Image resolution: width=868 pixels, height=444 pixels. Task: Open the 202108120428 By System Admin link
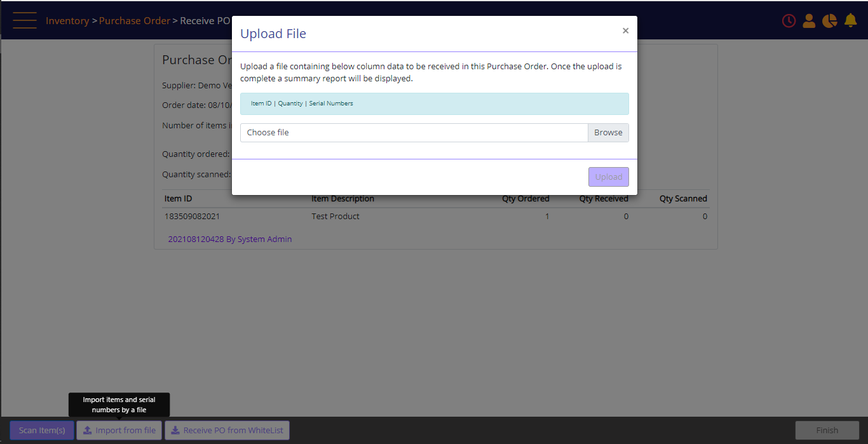230,239
